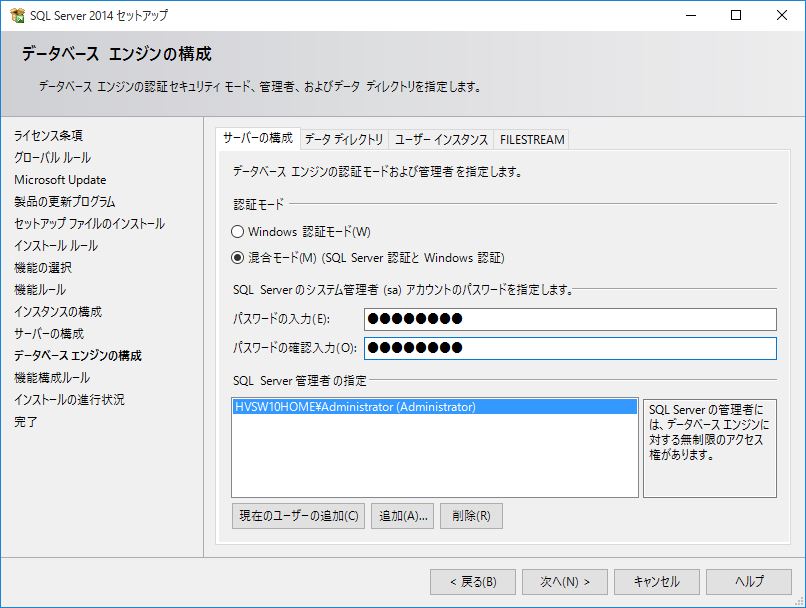This screenshot has width=806, height=608.
Task: Minimize the SQL Server setup window
Action: (691, 15)
